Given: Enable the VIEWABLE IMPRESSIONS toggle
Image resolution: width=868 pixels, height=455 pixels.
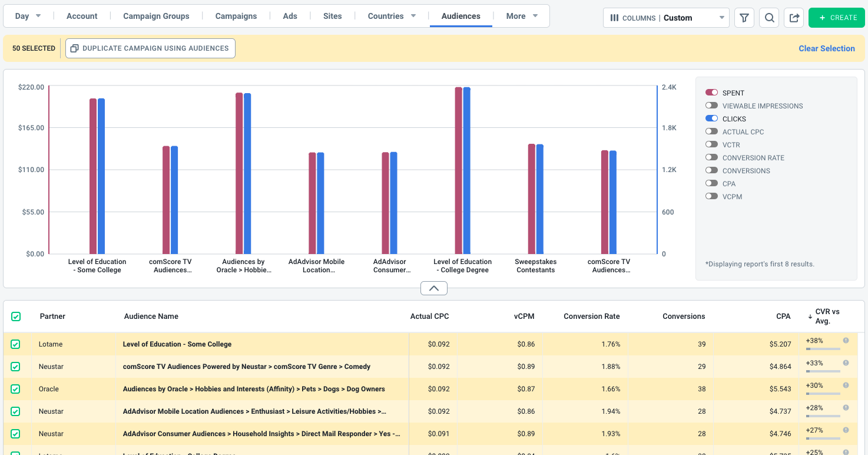Looking at the screenshot, I should [711, 105].
